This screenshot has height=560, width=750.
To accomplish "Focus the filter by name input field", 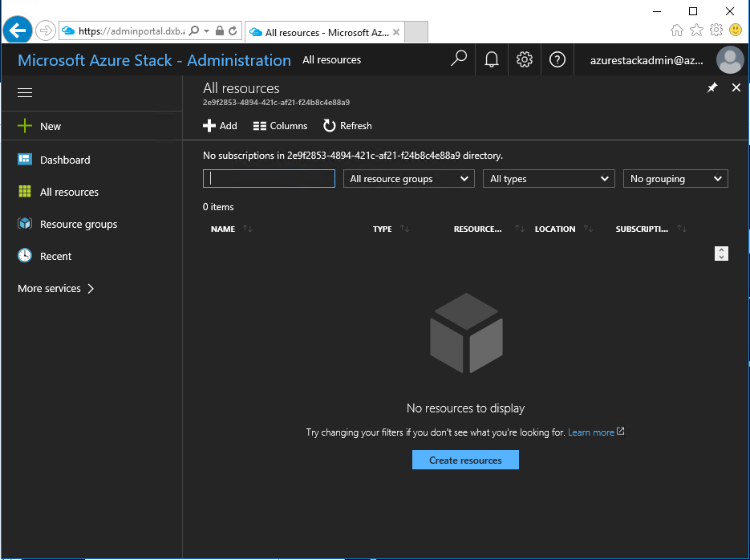I will tap(269, 178).
